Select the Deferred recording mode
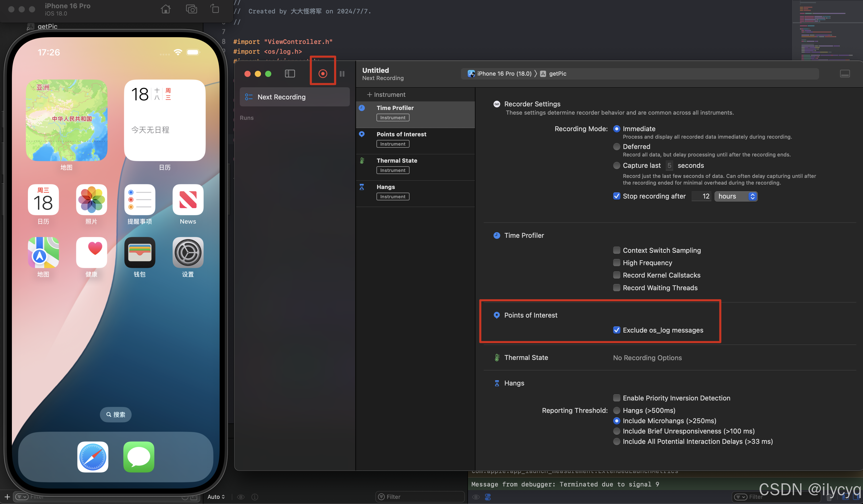The width and height of the screenshot is (863, 504). [x=617, y=146]
